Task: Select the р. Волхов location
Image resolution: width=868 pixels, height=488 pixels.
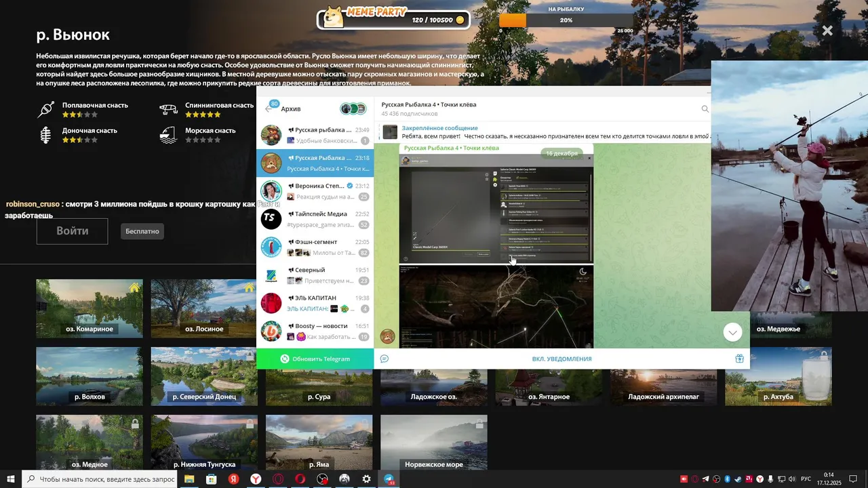Action: (90, 376)
